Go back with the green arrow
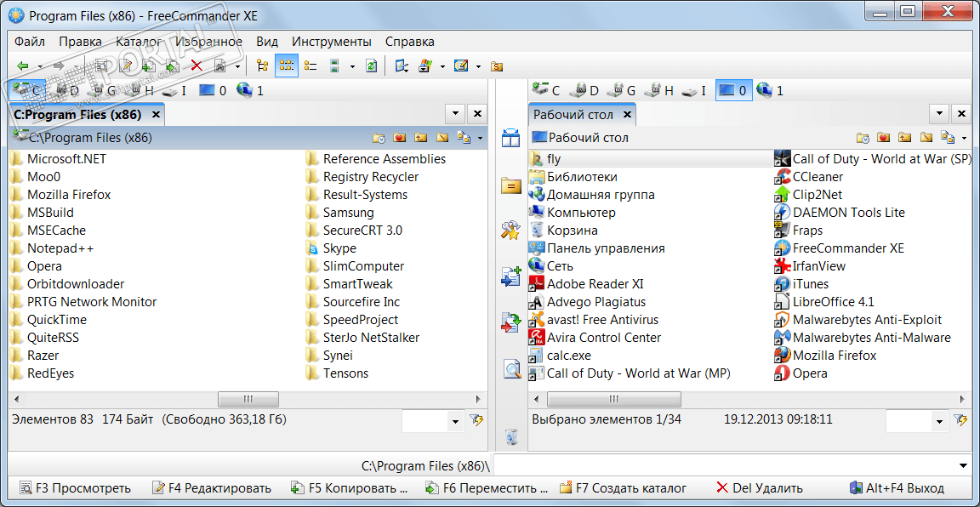 click(22, 66)
